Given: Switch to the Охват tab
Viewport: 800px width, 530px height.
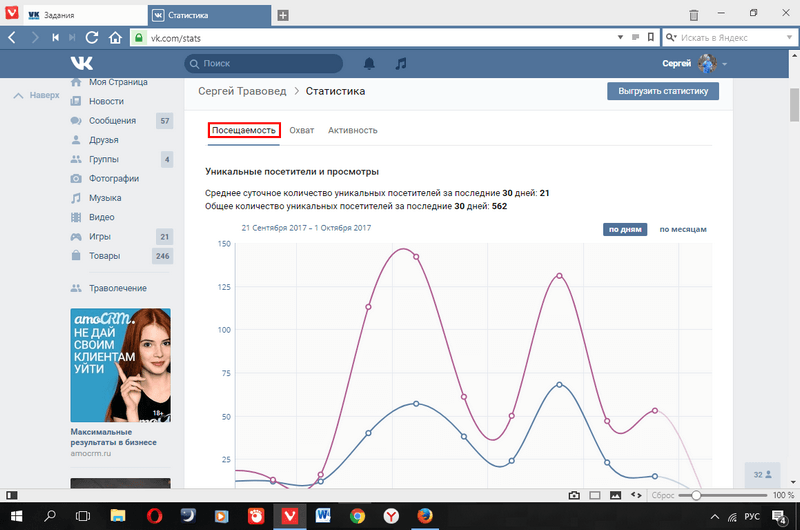Looking at the screenshot, I should (301, 130).
